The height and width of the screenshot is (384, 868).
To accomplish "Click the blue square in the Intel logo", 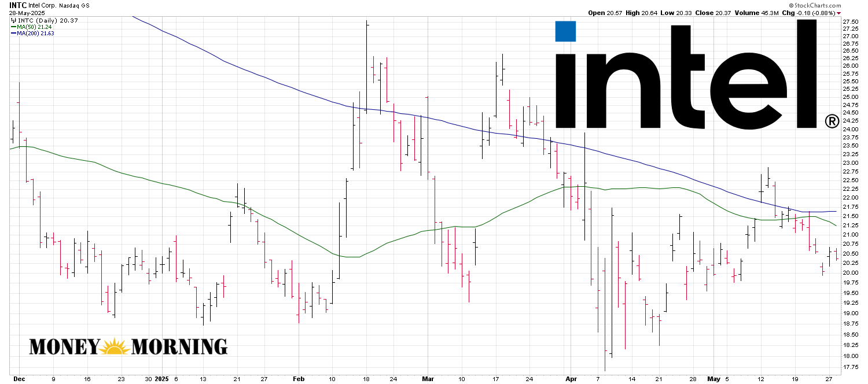I will point(565,31).
